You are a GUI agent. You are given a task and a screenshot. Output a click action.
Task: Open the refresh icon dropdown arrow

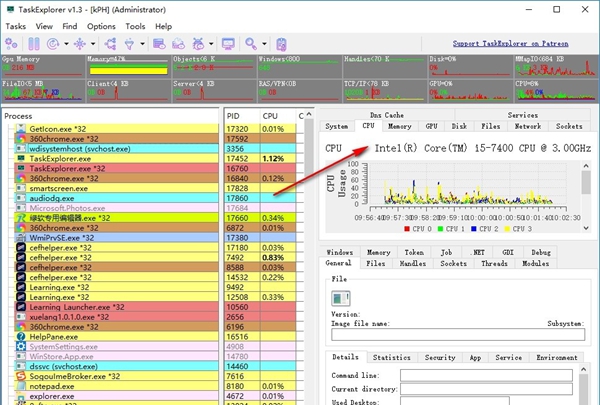(66, 44)
